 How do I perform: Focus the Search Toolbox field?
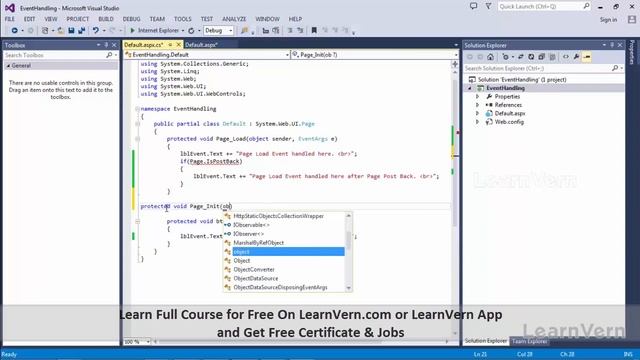60,55
